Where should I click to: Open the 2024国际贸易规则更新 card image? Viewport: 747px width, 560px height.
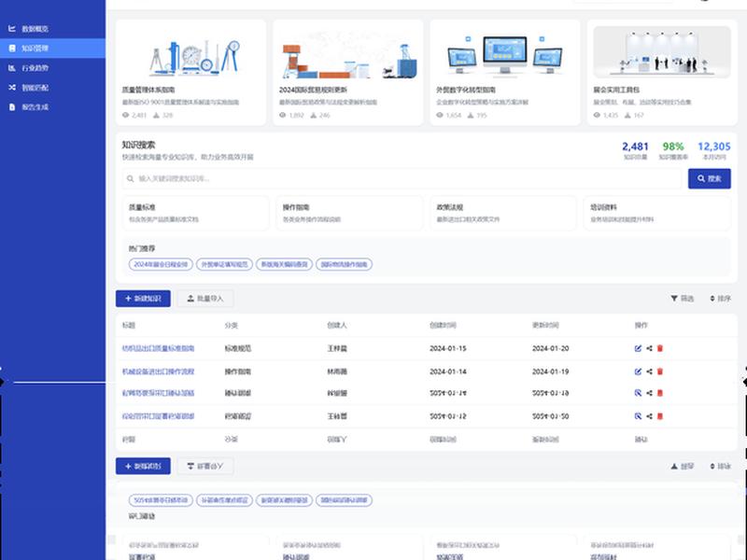347,52
